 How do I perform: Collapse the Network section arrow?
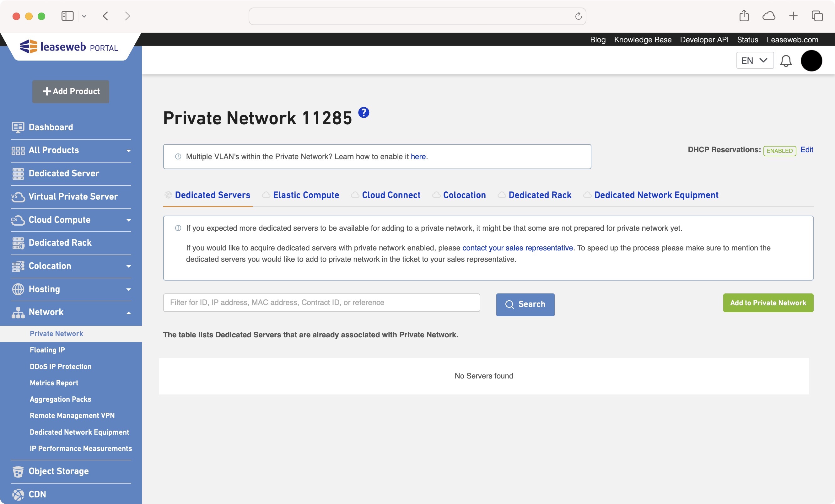click(128, 313)
